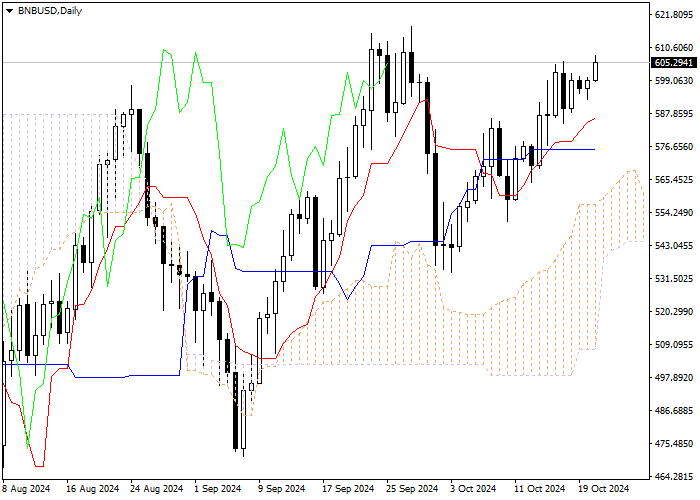
Task: Click the 24 Aug 2024 date label
Action: click(x=157, y=489)
